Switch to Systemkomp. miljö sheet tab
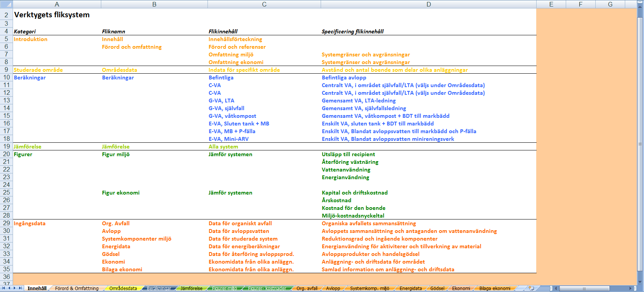The height and width of the screenshot is (292, 644). (370, 288)
